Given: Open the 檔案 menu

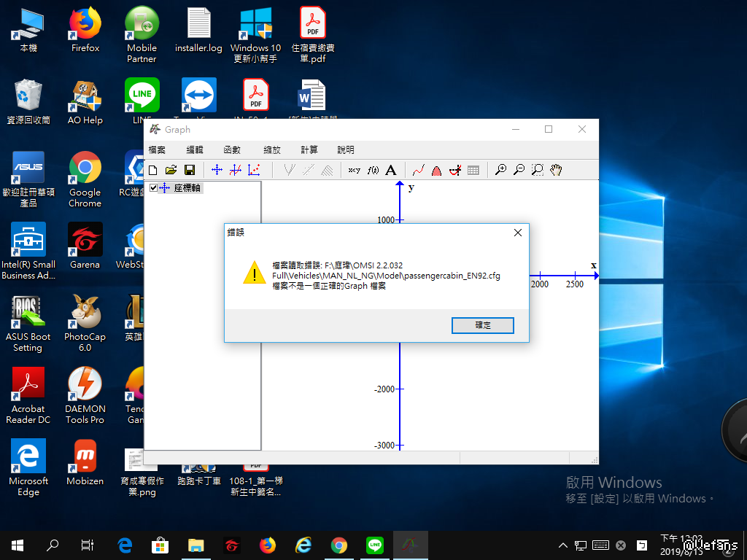Looking at the screenshot, I should (x=157, y=150).
